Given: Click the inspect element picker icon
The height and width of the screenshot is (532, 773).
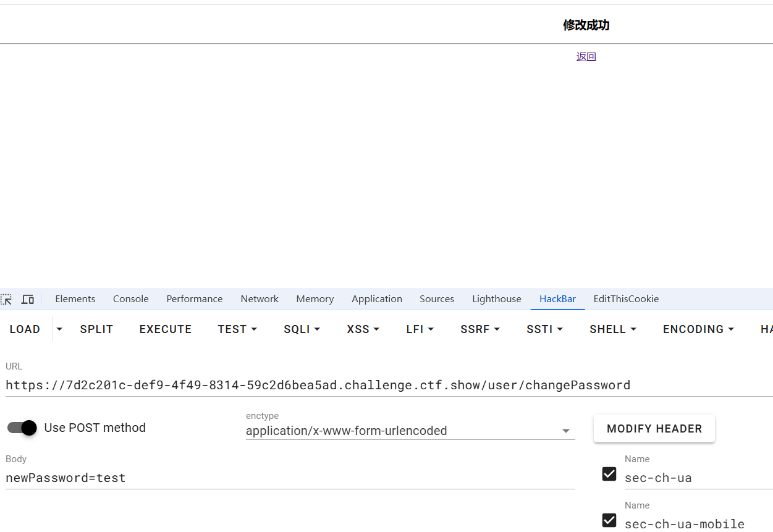Looking at the screenshot, I should tap(7, 300).
